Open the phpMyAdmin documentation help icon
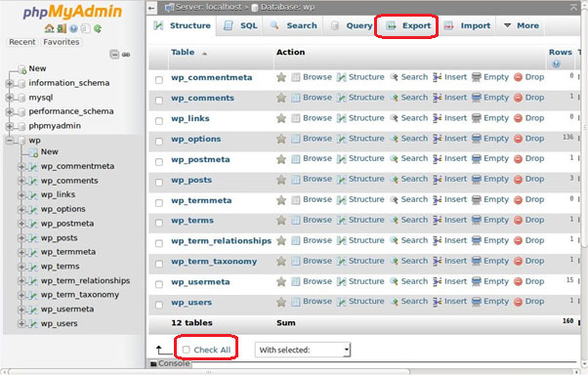 (73, 28)
